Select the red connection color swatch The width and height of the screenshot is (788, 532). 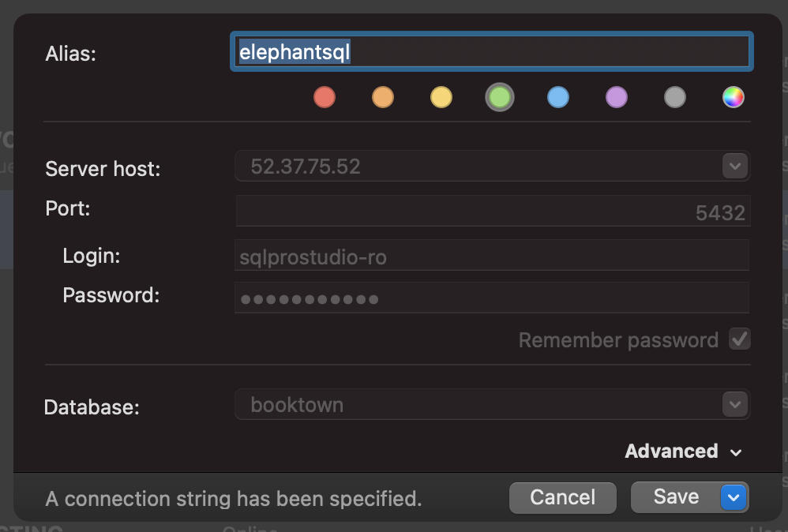tap(325, 97)
